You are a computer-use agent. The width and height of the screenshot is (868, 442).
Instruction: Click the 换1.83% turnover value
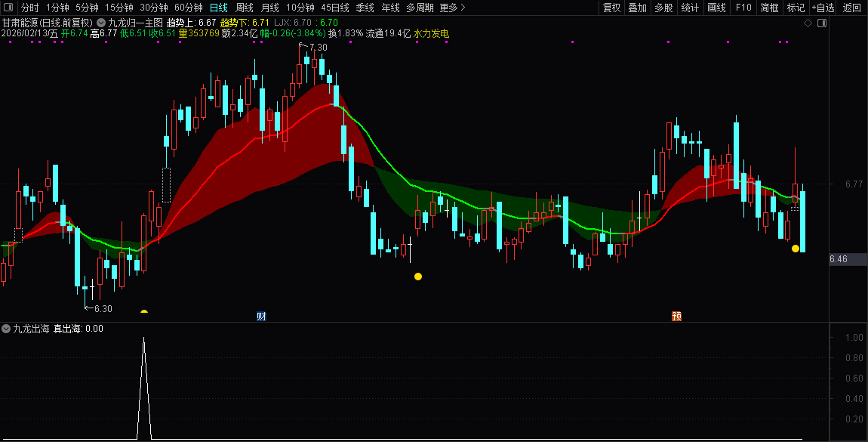click(x=346, y=33)
